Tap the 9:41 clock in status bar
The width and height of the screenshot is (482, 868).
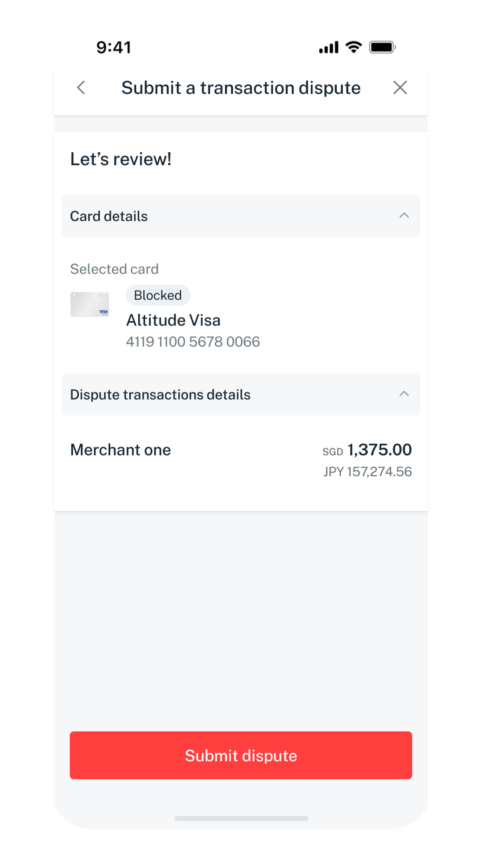114,47
